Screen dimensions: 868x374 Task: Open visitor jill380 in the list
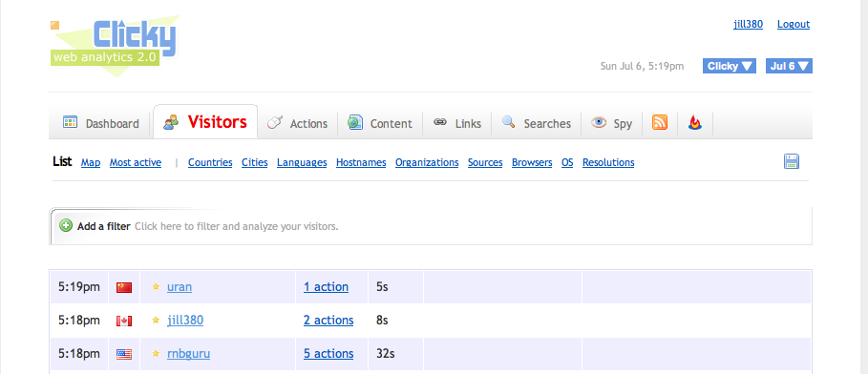coord(185,321)
